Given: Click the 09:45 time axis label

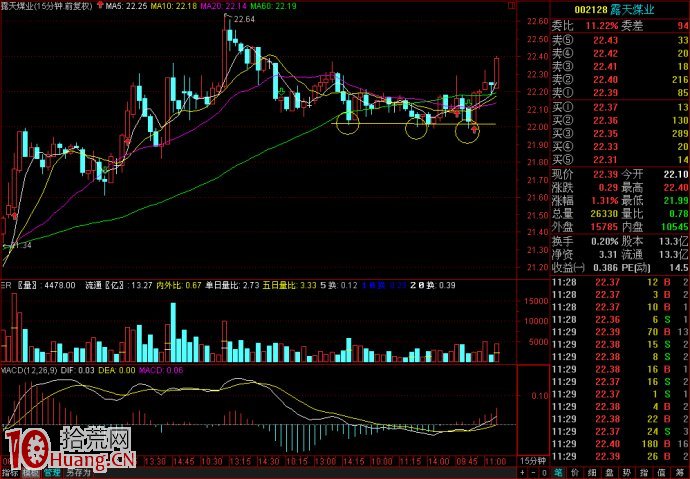Looking at the screenshot, I should (x=467, y=462).
